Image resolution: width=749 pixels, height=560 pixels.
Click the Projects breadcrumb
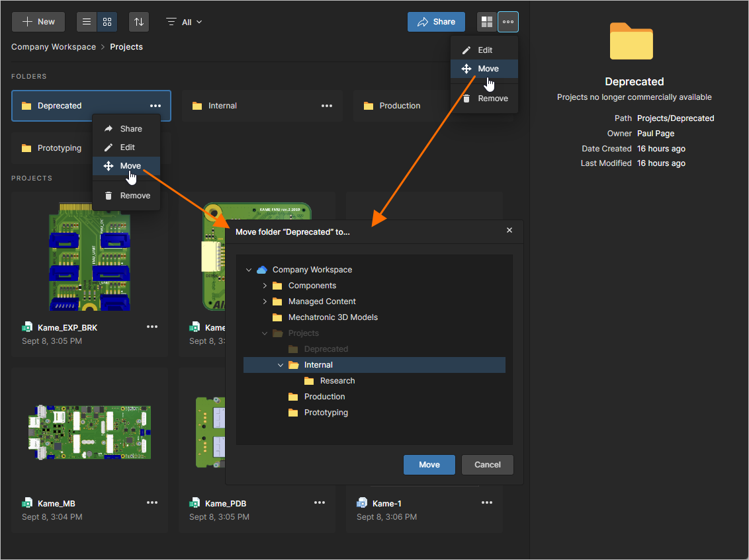[x=126, y=47]
